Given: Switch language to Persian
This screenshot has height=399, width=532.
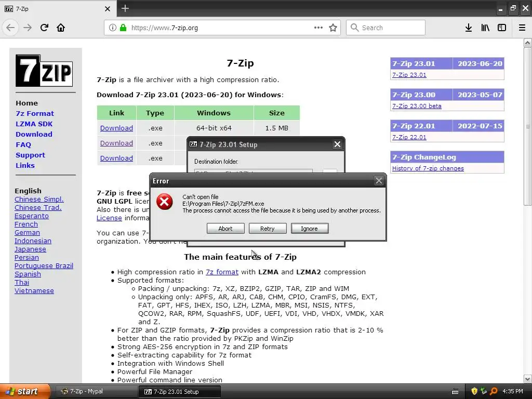Looking at the screenshot, I should pos(26,257).
